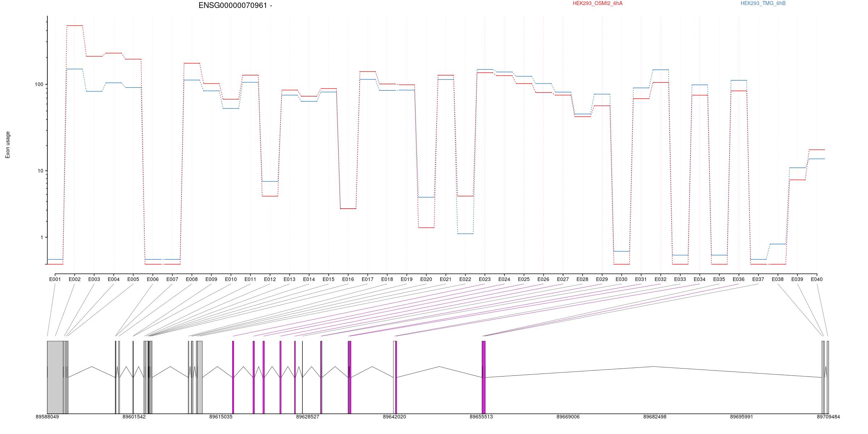This screenshot has height=434, width=868.
Task: Select exon label E011
Action: tap(250, 279)
